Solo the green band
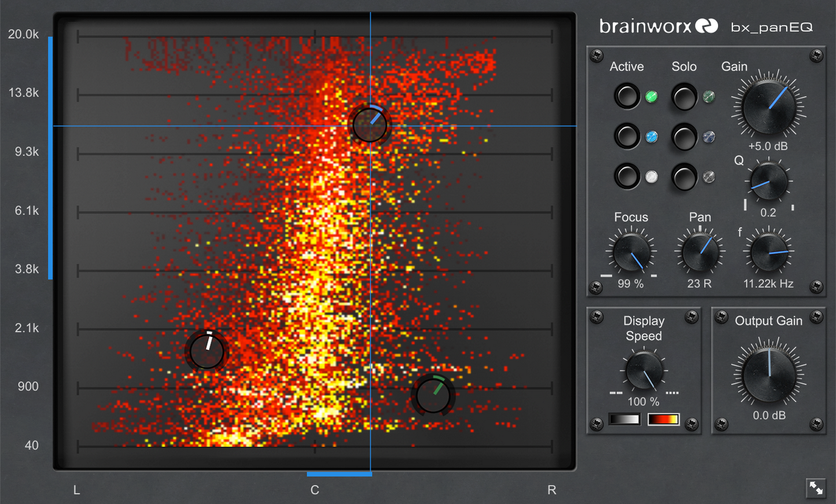Image resolution: width=836 pixels, height=504 pixels. pos(684,97)
